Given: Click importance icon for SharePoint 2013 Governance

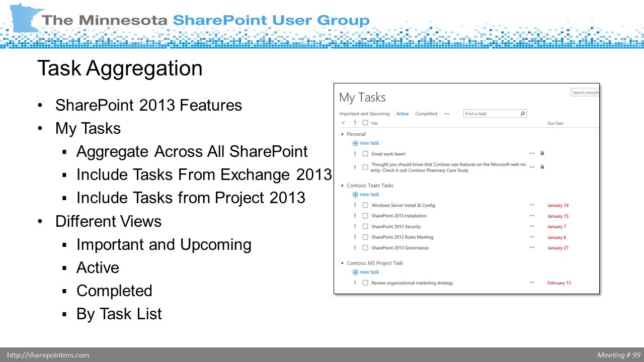Looking at the screenshot, I should tap(355, 247).
